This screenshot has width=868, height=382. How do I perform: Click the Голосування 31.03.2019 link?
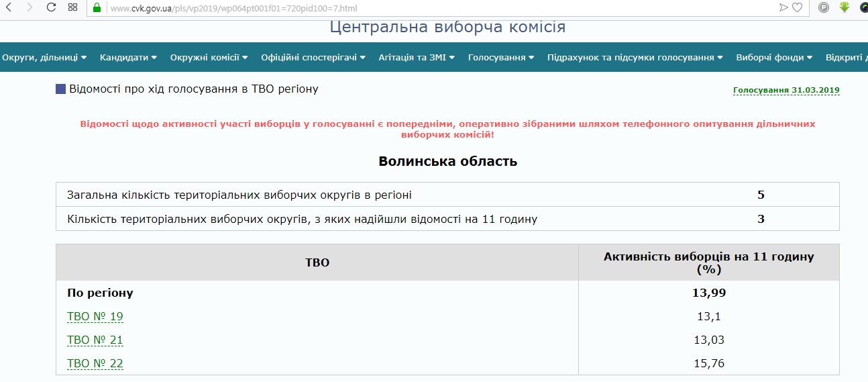[785, 90]
